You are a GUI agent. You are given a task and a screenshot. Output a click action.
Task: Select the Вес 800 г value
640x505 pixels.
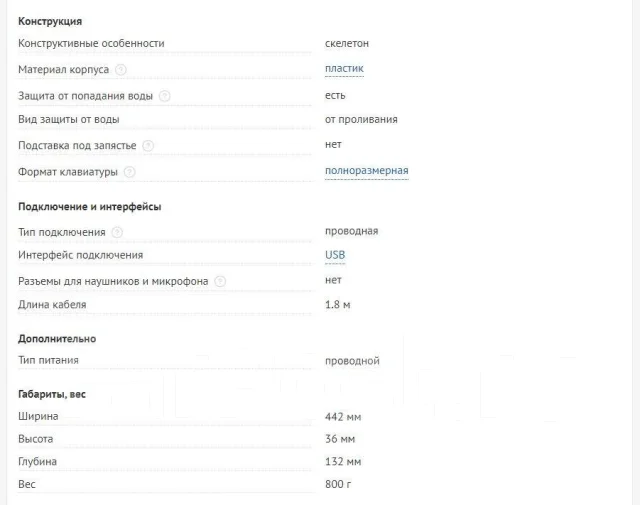tap(338, 484)
